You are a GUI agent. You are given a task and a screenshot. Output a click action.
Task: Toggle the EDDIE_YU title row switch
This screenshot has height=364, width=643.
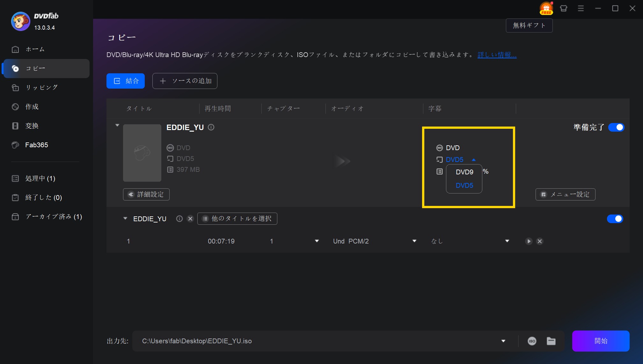(615, 219)
